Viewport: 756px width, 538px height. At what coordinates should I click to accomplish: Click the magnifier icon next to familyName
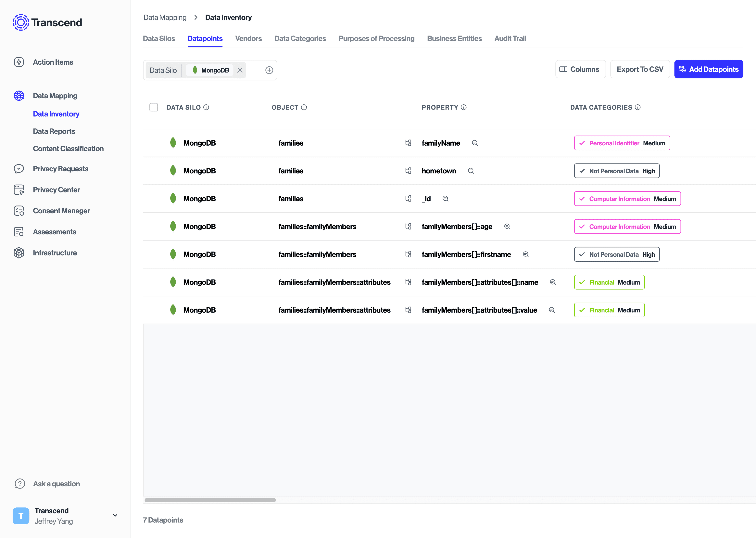pyautogui.click(x=475, y=143)
